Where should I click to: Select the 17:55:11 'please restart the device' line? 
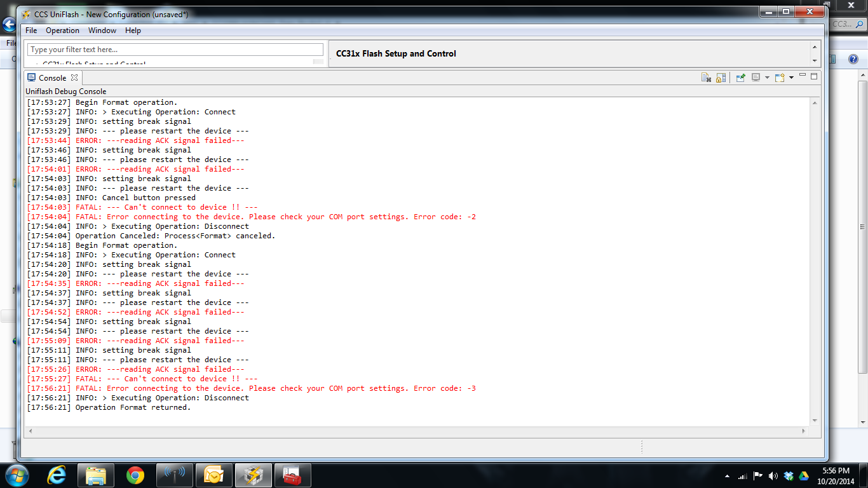coord(138,360)
